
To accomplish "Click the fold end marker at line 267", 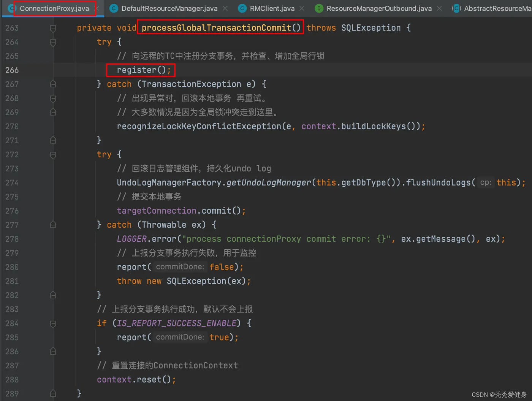I will point(53,84).
